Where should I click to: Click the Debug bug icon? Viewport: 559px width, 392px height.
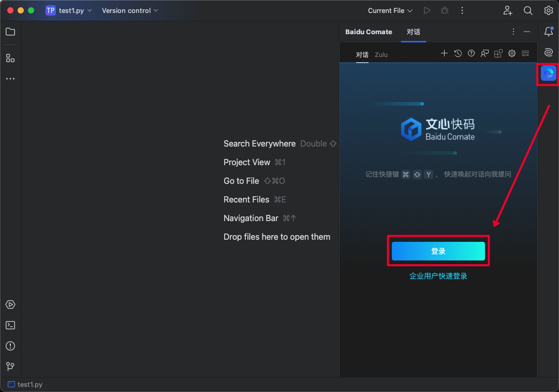tap(445, 11)
